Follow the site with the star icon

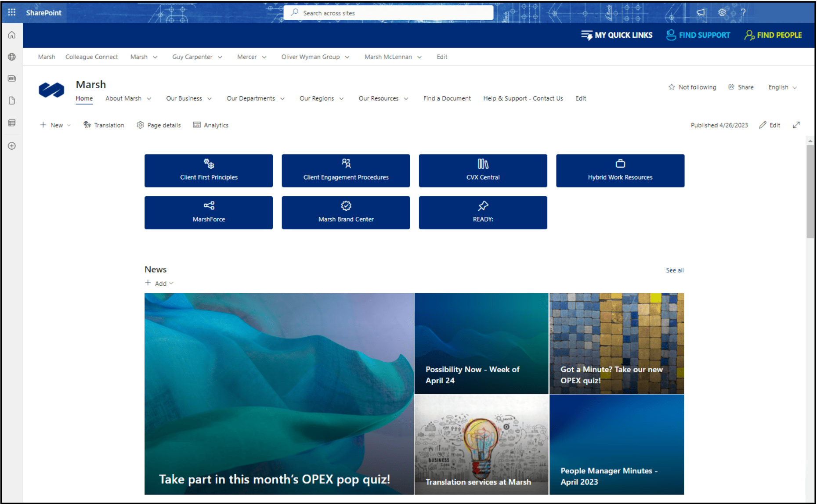[672, 87]
